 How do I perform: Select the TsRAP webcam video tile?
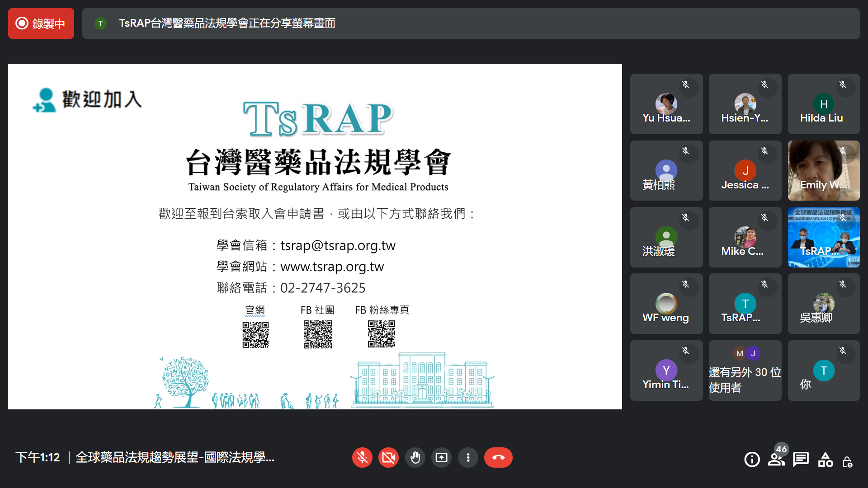coord(823,237)
